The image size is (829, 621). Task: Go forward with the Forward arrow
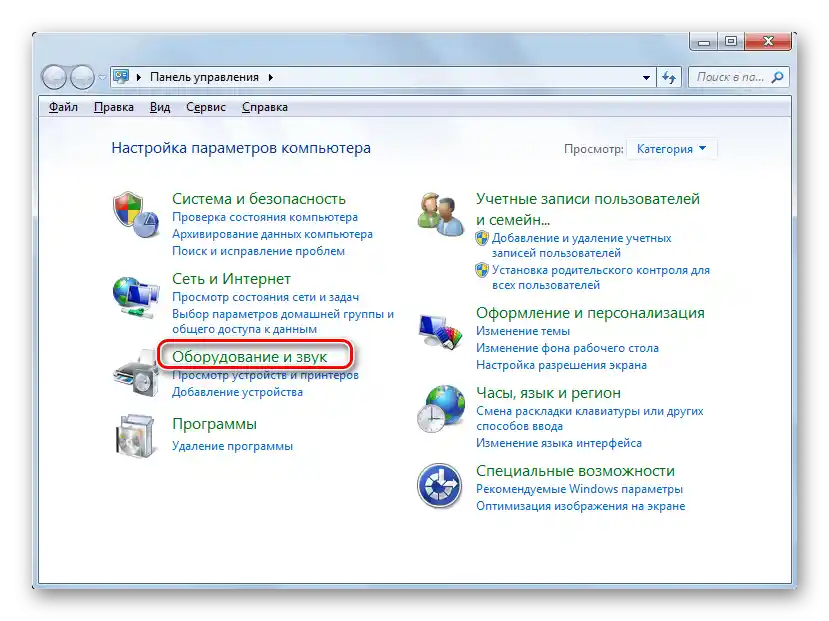(x=82, y=78)
